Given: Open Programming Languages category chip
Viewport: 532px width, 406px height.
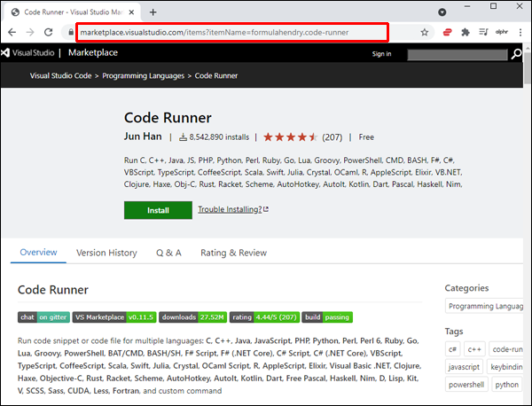Looking at the screenshot, I should coord(484,306).
